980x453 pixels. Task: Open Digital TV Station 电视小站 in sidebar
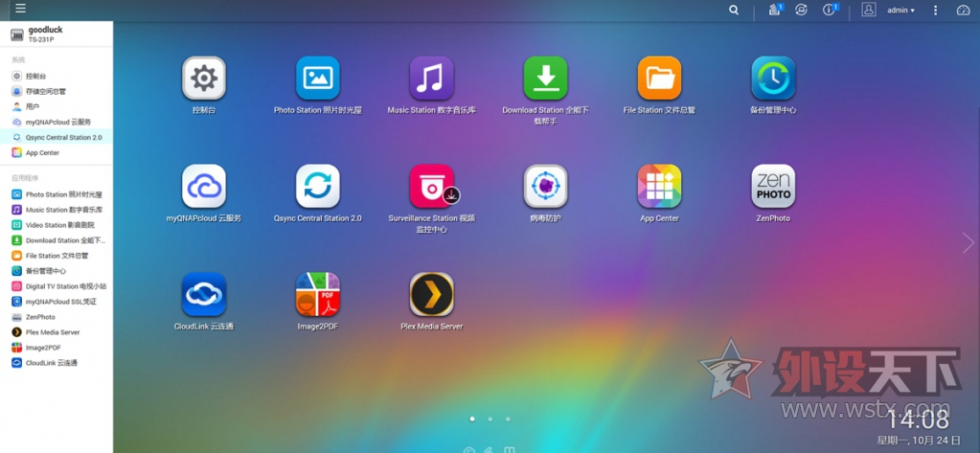point(57,286)
